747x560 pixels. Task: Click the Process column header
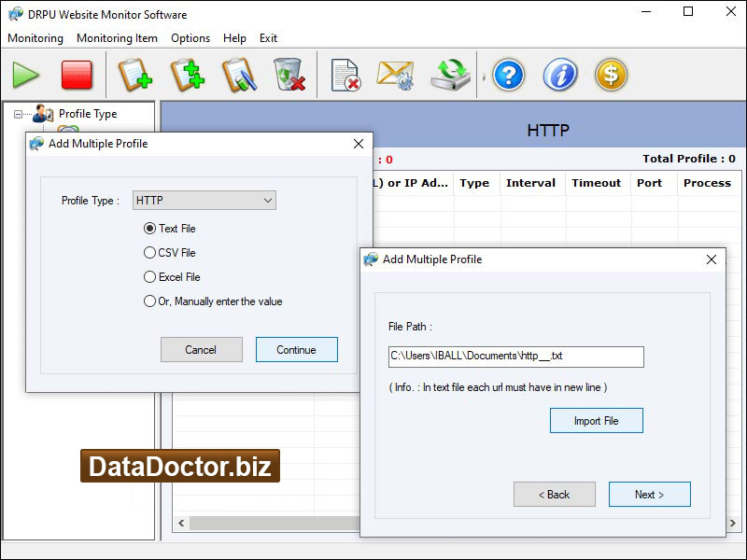(708, 183)
